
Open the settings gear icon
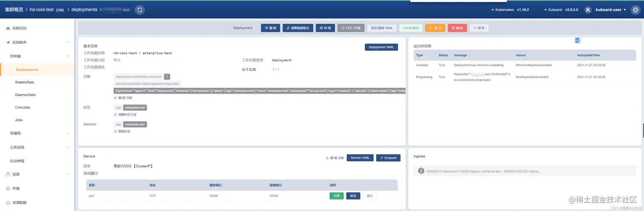coord(635,10)
